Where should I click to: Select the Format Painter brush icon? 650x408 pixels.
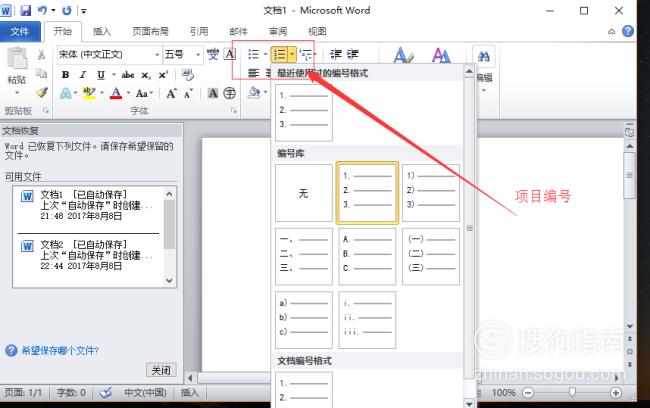(41, 92)
